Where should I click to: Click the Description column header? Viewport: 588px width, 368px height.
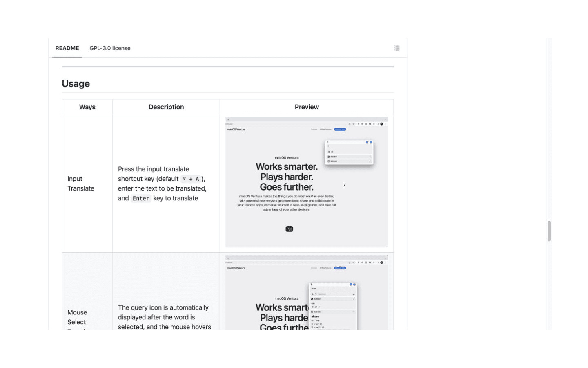click(x=166, y=107)
